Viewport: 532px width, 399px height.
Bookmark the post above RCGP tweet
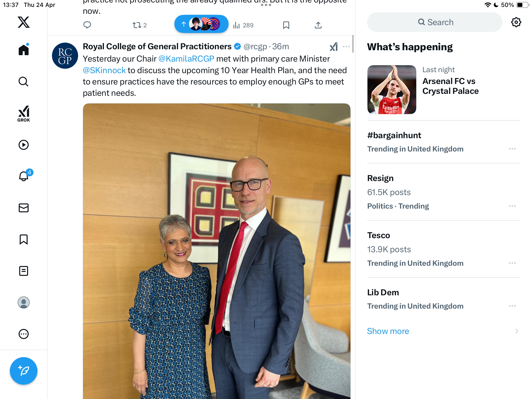pos(286,25)
